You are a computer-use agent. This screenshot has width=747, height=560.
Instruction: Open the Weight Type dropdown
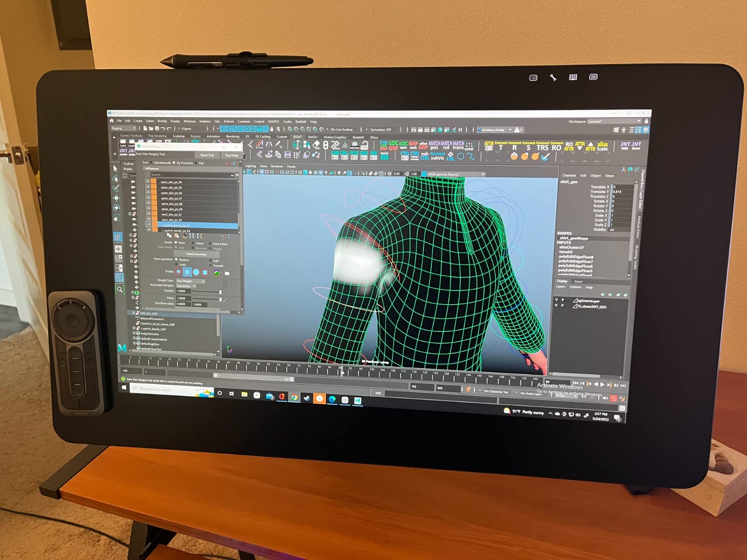pos(190,281)
